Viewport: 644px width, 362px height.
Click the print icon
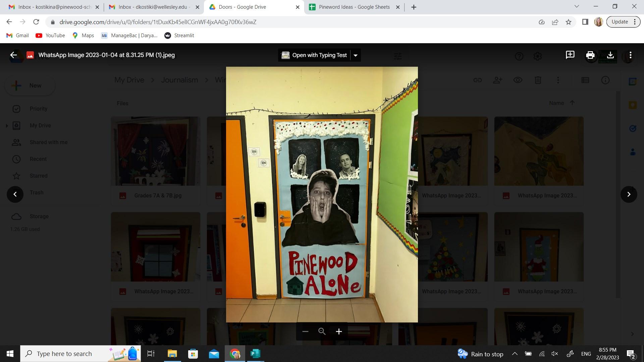[590, 55]
